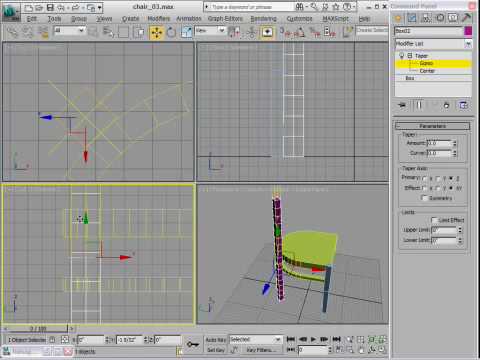Click the Pin Stack icon
Viewport: 480px width, 360px height.
[x=402, y=105]
